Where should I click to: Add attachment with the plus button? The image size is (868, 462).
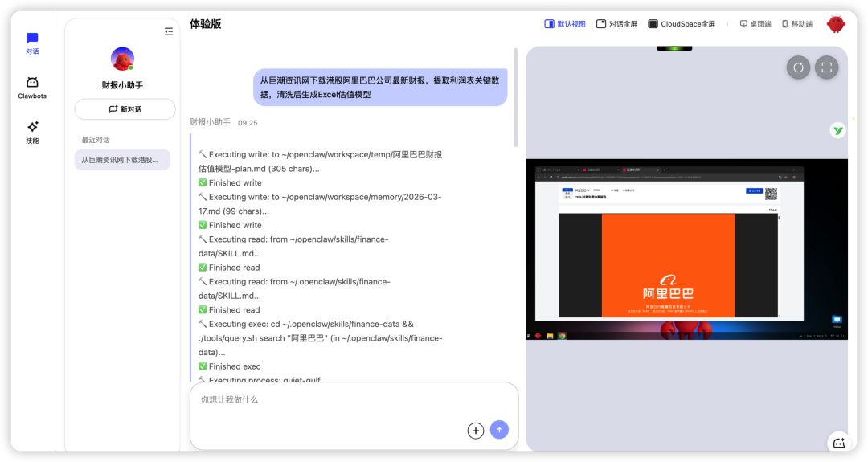point(476,431)
